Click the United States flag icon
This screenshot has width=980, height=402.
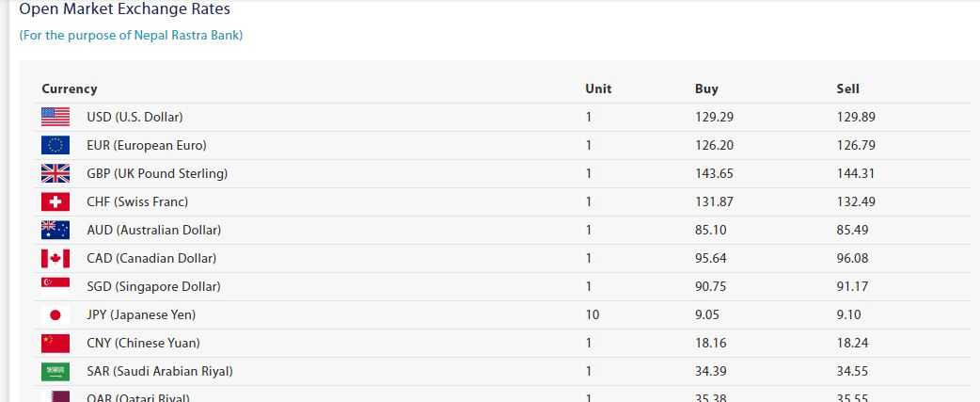coord(55,117)
